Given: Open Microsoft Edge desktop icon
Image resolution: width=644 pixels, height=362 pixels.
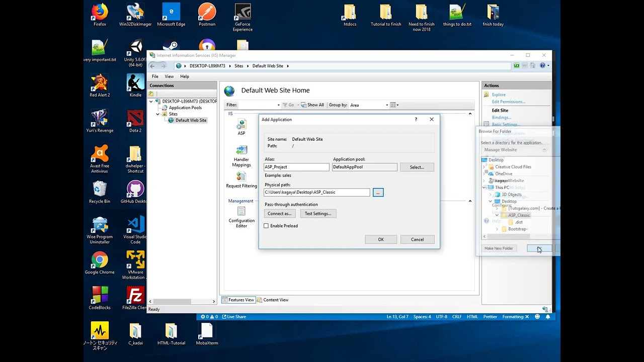Looking at the screenshot, I should (171, 15).
